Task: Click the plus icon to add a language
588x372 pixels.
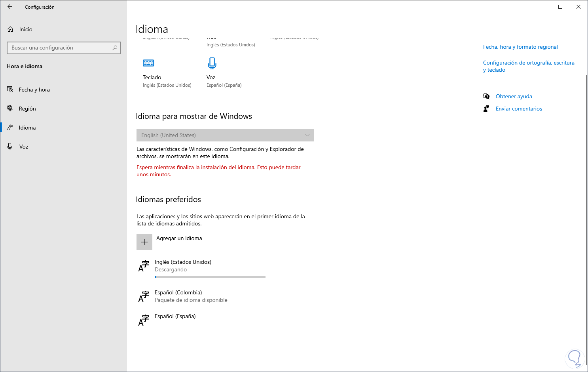Action: [x=144, y=242]
